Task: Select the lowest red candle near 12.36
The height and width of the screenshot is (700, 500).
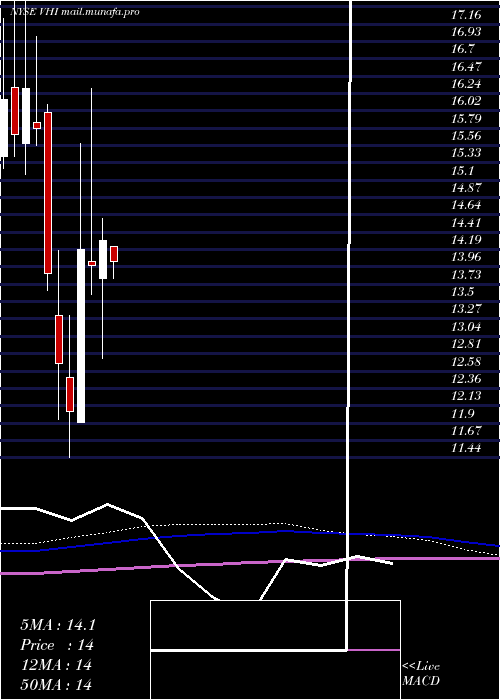Action: 70,394
